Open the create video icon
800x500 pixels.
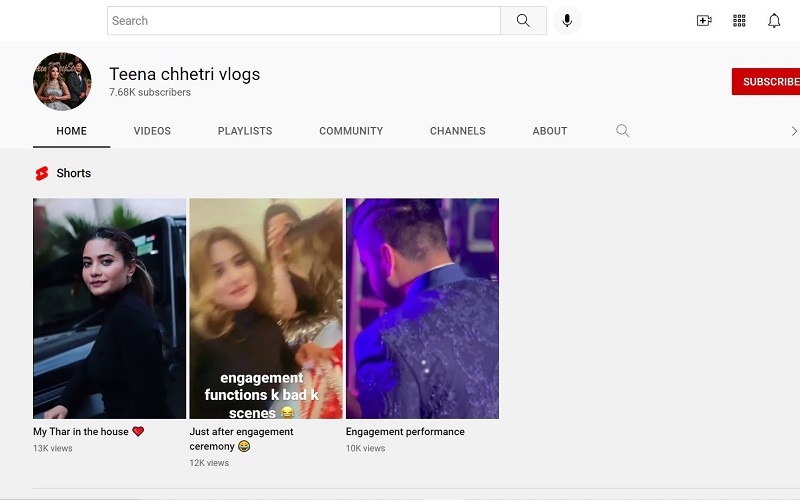(x=704, y=21)
